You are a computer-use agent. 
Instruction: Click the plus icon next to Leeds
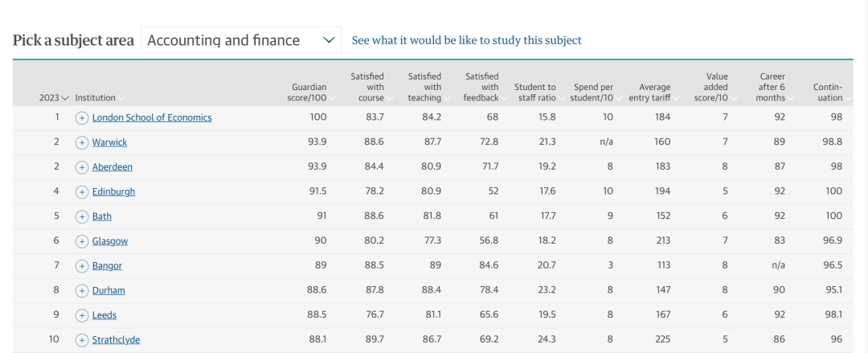tap(81, 315)
